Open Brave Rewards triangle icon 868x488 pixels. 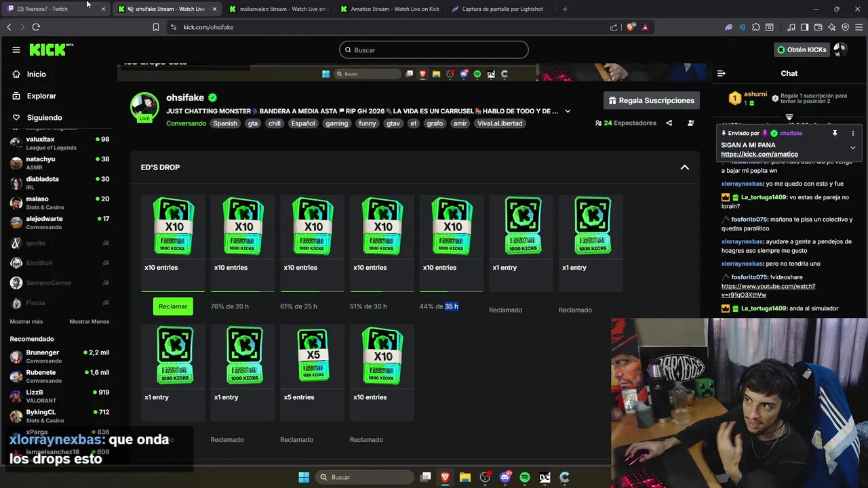click(645, 27)
